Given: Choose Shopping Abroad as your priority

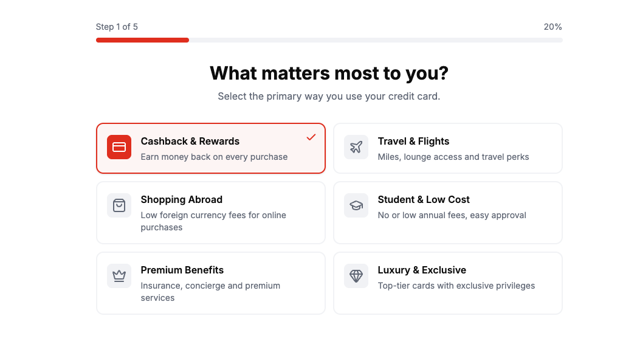Looking at the screenshot, I should [x=210, y=212].
